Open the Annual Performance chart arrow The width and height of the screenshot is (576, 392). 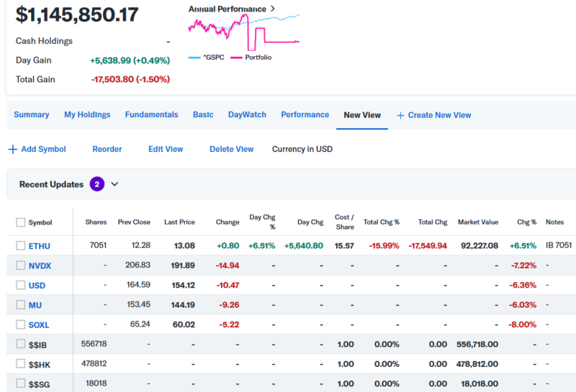[x=273, y=9]
